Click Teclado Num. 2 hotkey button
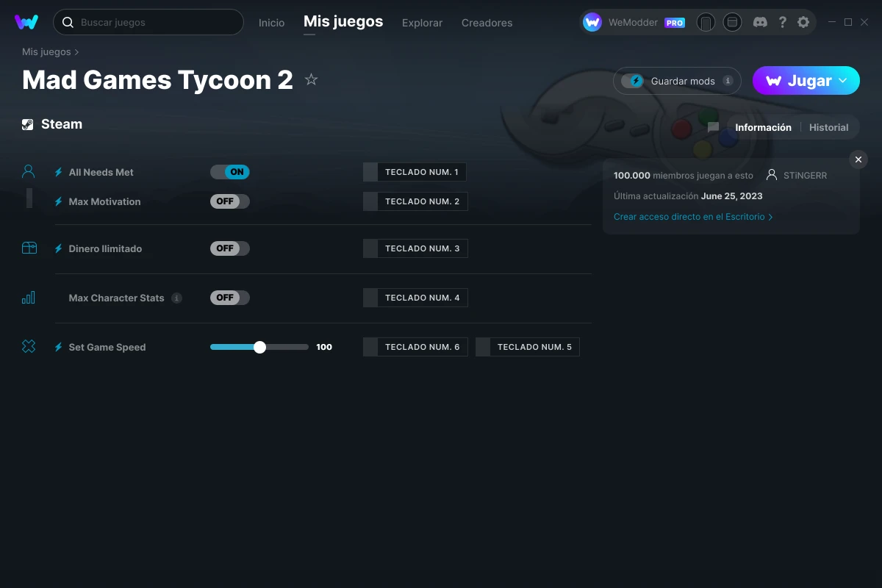This screenshot has width=882, height=588. click(415, 201)
